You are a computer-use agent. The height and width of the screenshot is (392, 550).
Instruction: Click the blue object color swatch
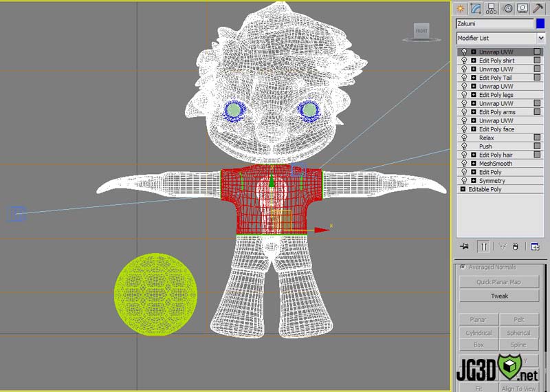(540, 23)
